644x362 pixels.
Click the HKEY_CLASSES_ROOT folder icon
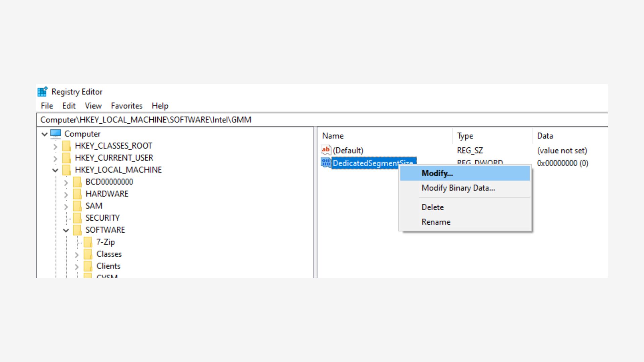point(66,146)
